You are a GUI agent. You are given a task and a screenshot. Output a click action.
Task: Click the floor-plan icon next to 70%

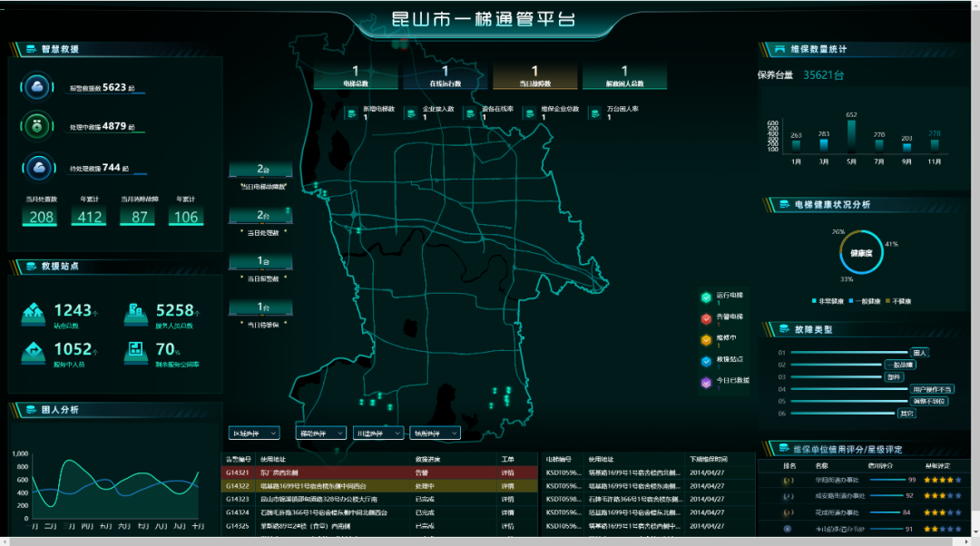(x=136, y=350)
